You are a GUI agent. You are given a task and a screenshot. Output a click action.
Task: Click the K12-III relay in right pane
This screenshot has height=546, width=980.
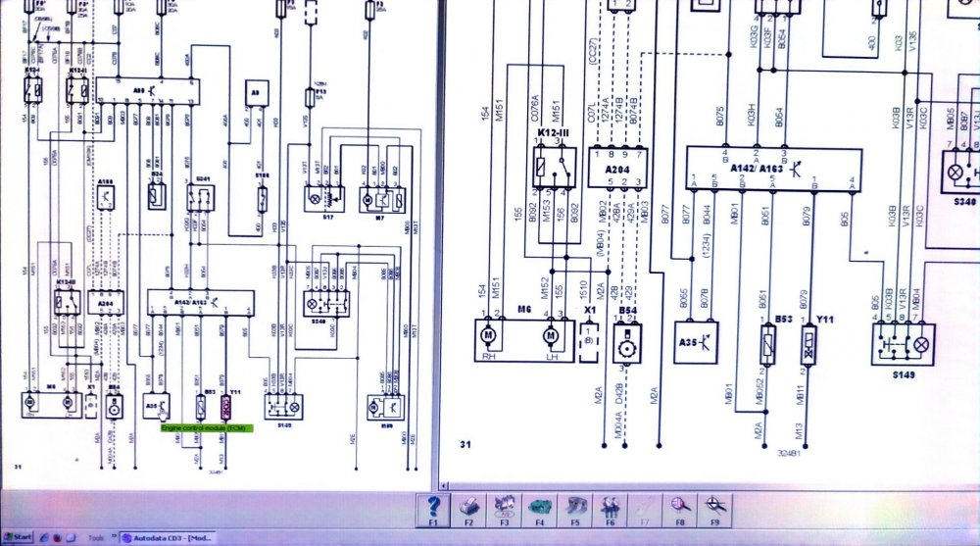coord(550,169)
